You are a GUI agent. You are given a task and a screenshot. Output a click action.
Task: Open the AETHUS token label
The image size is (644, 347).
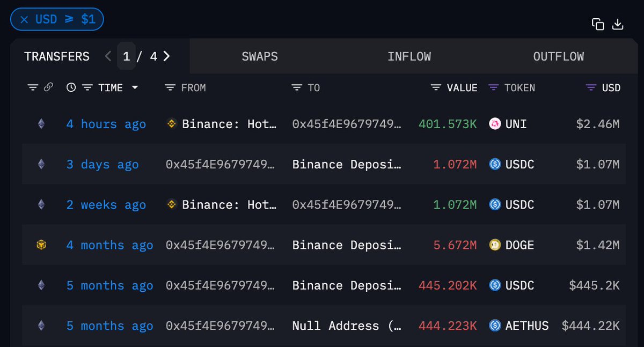click(x=527, y=326)
